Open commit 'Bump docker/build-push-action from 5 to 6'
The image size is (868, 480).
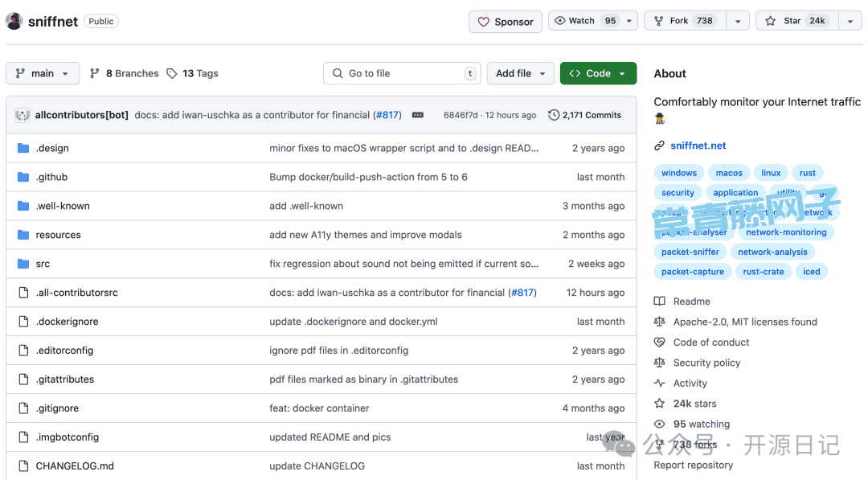click(x=368, y=177)
